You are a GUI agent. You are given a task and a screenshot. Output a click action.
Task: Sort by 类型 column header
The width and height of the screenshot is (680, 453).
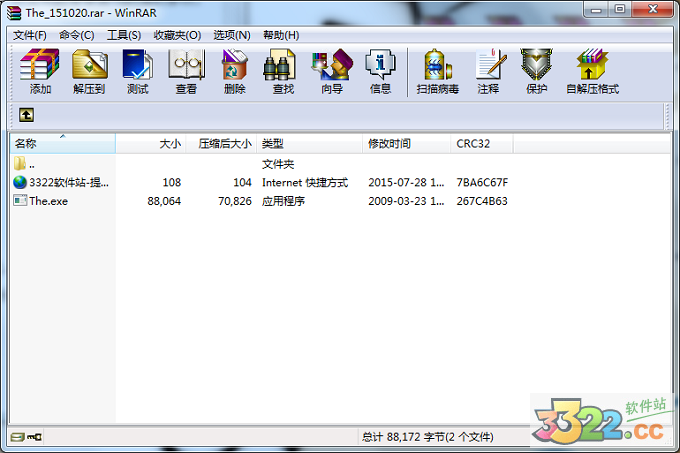(310, 143)
